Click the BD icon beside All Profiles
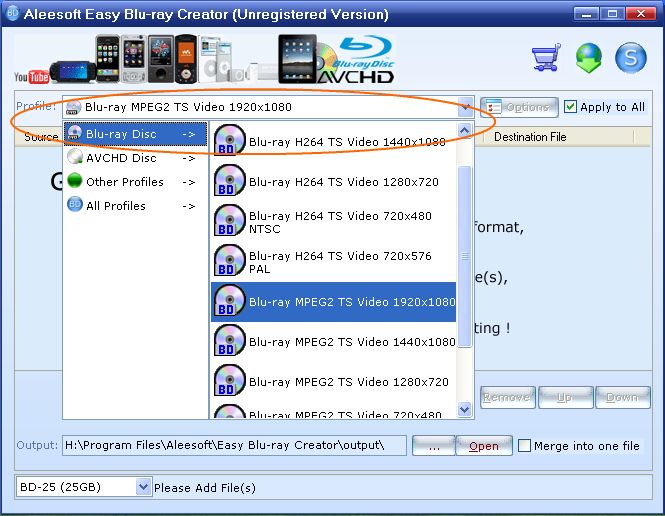Viewport: 665px width, 516px height. [75, 204]
